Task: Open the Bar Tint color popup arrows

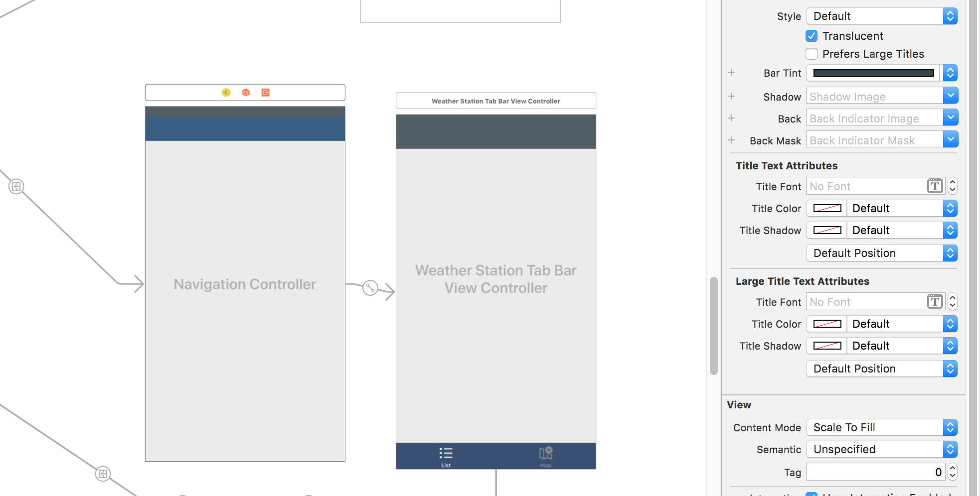Action: [950, 73]
